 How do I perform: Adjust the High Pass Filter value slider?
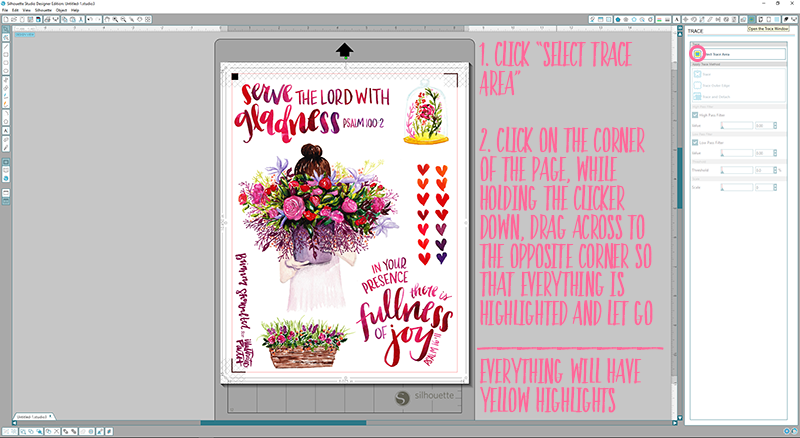tap(737, 126)
